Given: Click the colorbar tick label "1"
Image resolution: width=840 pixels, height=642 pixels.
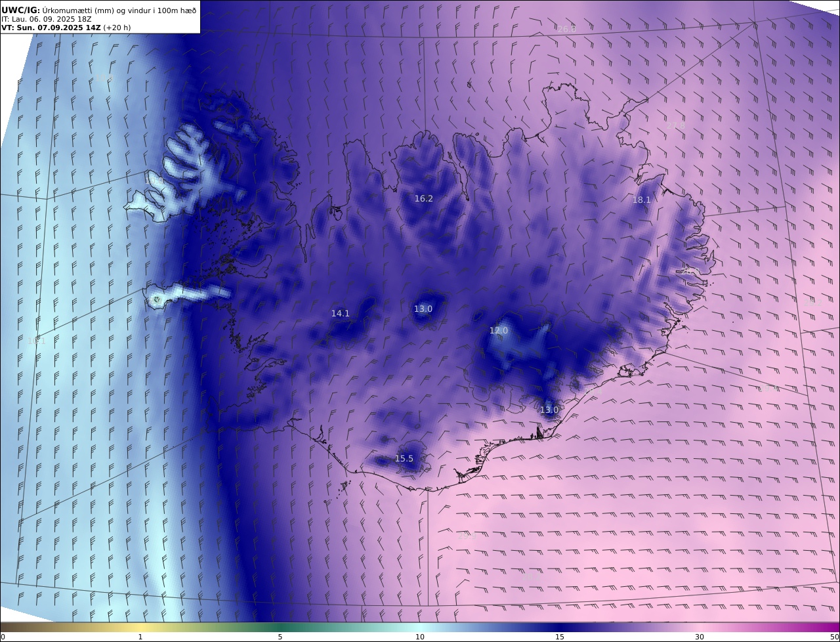Looking at the screenshot, I should (x=140, y=637).
